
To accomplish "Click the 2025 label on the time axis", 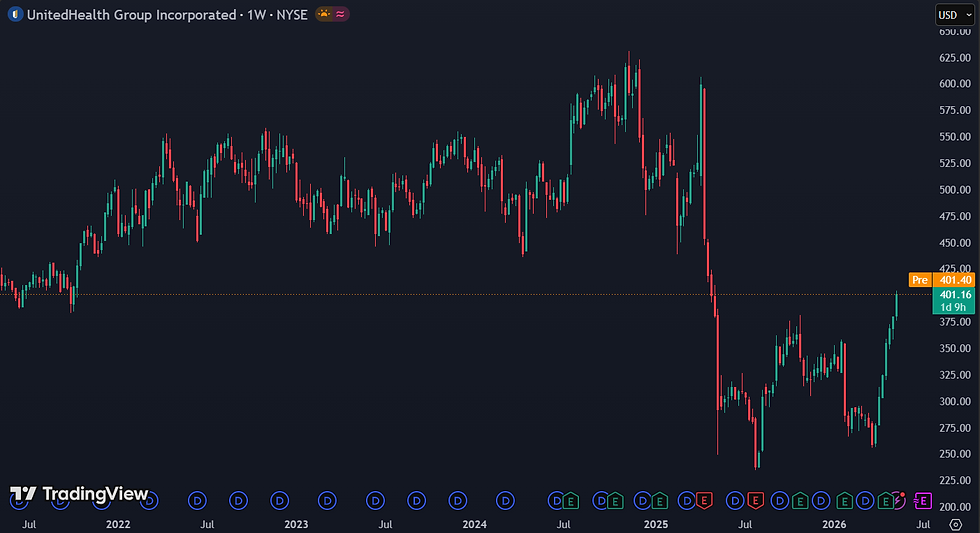I will click(656, 524).
